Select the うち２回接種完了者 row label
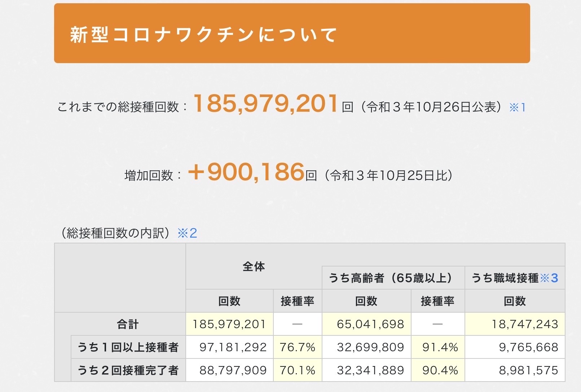Screen dimensions: 581x392 click(128, 370)
